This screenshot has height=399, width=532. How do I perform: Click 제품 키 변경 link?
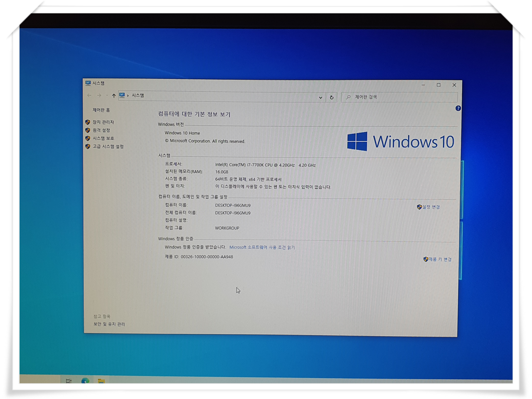pos(440,259)
